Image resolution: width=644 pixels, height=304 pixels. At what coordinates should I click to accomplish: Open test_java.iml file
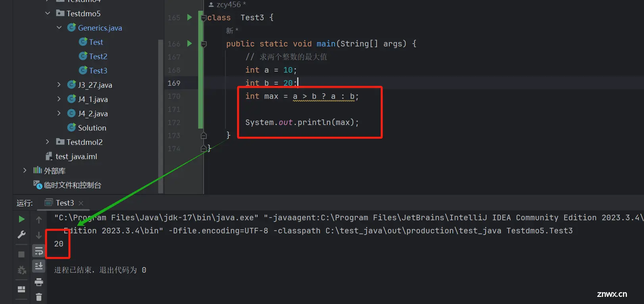coord(76,156)
